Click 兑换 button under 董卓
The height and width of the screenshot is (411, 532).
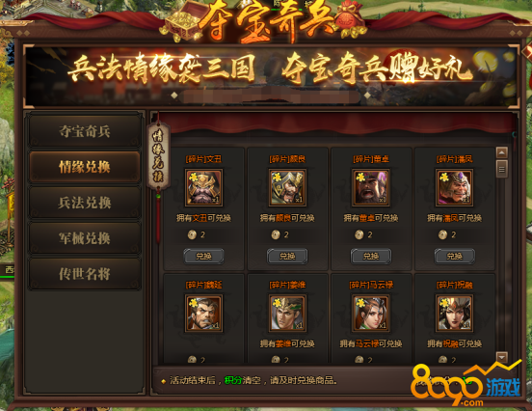371,256
